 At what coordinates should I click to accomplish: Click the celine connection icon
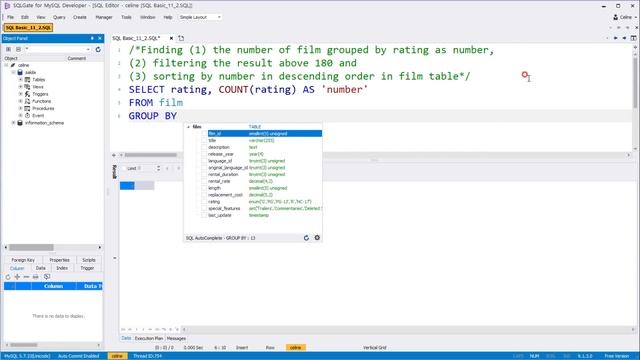13,65
